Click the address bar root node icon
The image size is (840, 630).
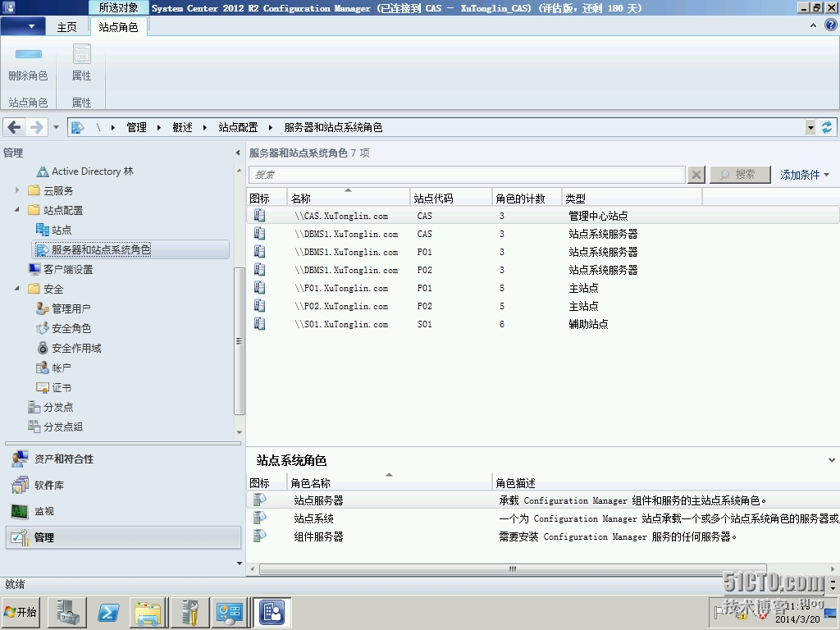click(x=78, y=127)
